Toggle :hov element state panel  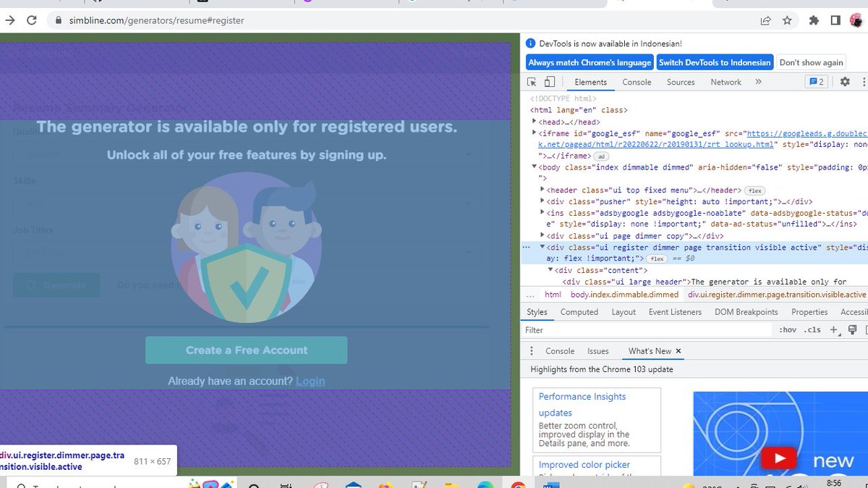point(788,330)
